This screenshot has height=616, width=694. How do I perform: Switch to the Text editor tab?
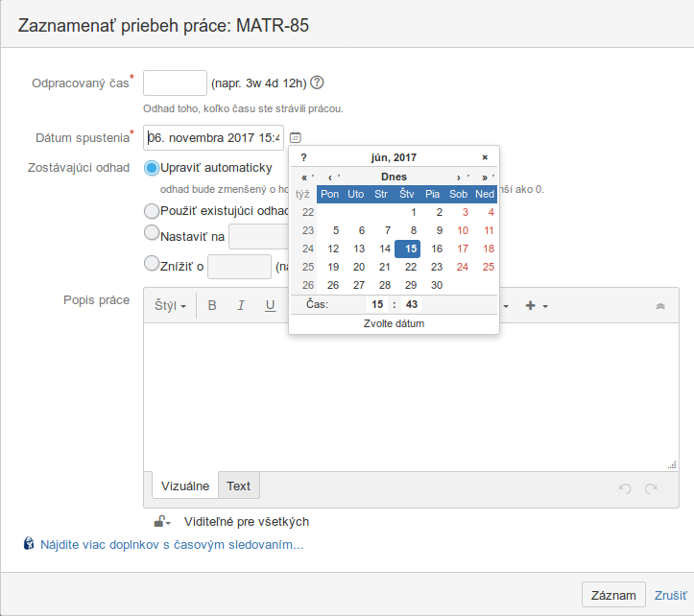pyautogui.click(x=239, y=486)
